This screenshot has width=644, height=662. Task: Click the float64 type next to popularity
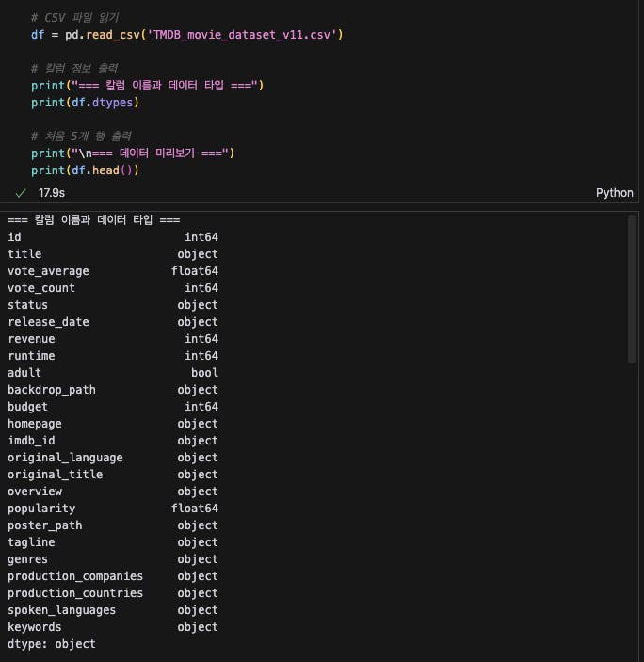(194, 509)
